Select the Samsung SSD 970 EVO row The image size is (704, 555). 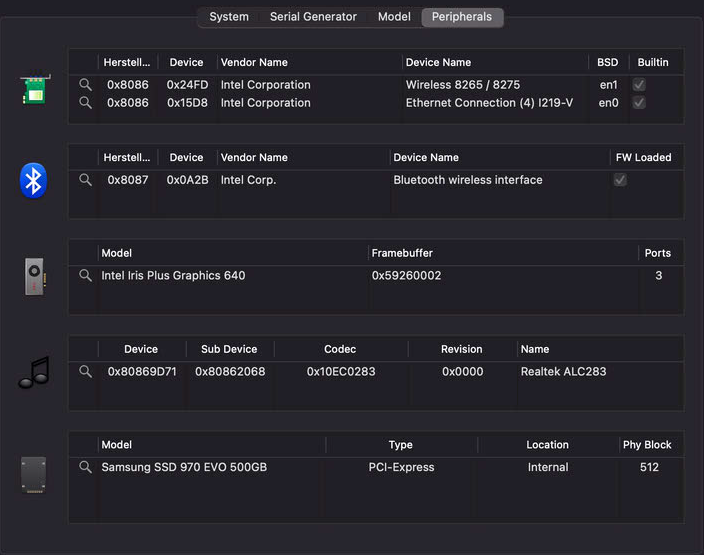pyautogui.click(x=184, y=467)
